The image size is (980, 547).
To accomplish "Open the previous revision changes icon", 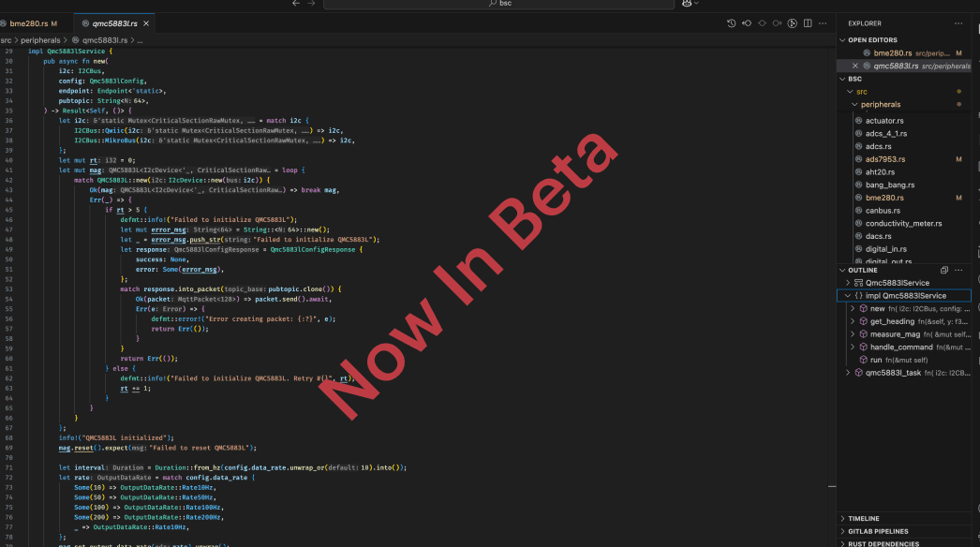I will pos(747,23).
